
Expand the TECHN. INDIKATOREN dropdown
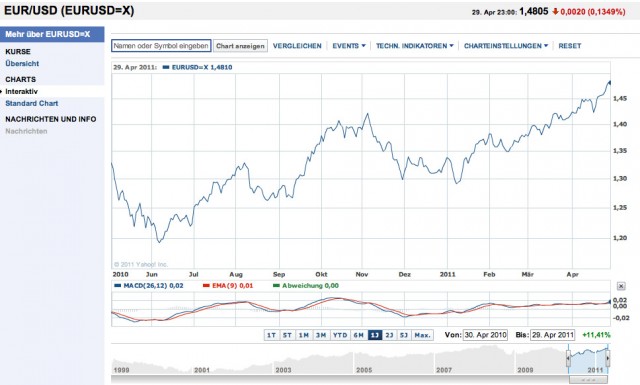pyautogui.click(x=415, y=46)
